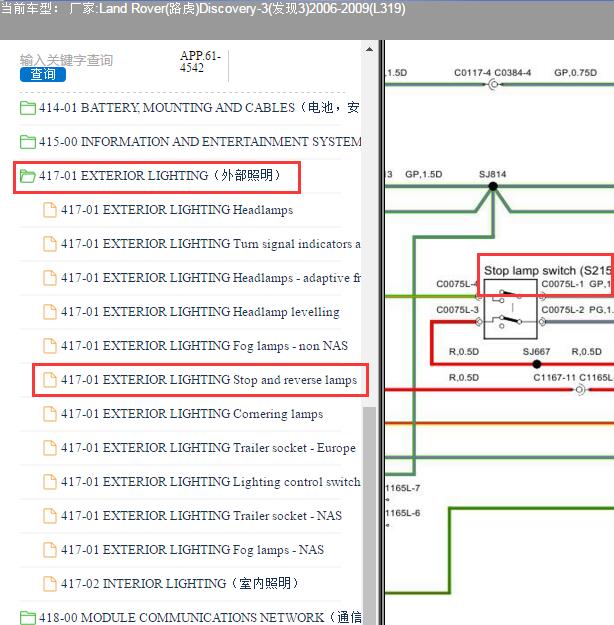The width and height of the screenshot is (614, 625).
Task: Click document icon beside Fog lamps - NAS
Action: (49, 550)
